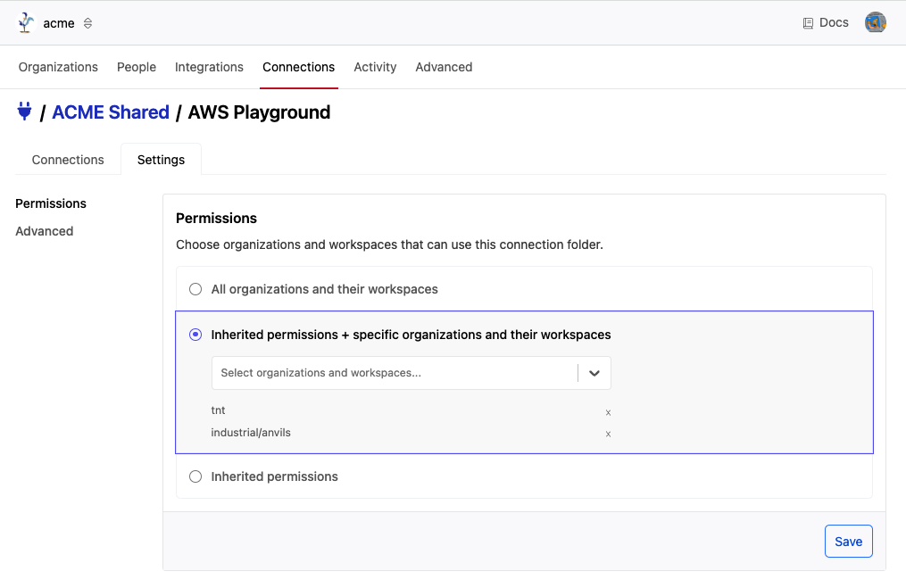Save the permissions settings

848,542
